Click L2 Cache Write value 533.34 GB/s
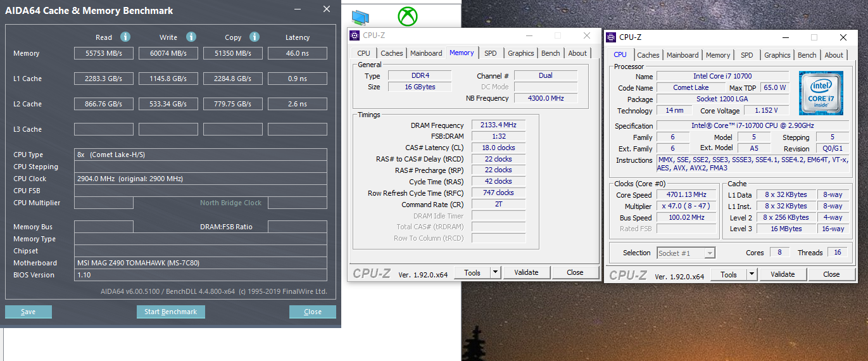This screenshot has width=868, height=361. click(168, 104)
